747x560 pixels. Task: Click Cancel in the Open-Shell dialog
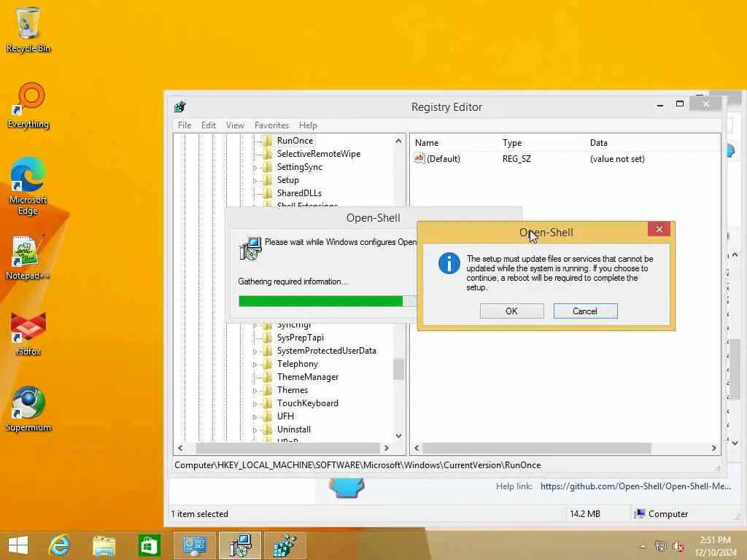click(585, 311)
